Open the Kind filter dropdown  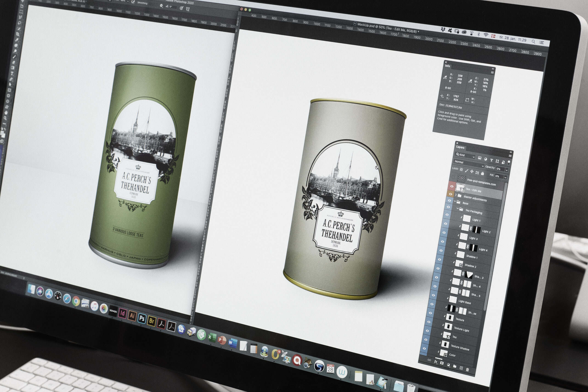(x=465, y=155)
